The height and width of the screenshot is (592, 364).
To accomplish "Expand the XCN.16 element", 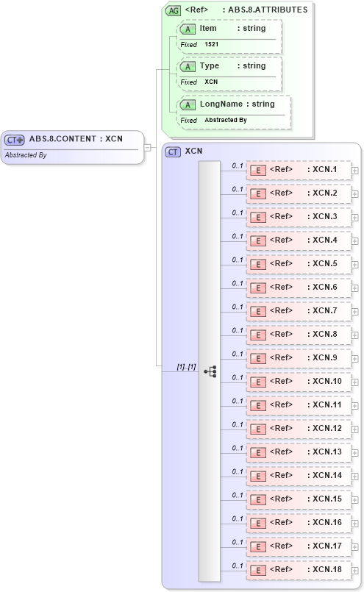I will pyautogui.click(x=354, y=524).
